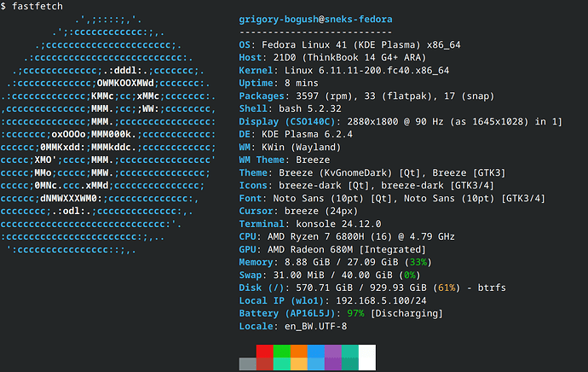Select the WM value 'KWin (Wayland)'

click(x=301, y=147)
